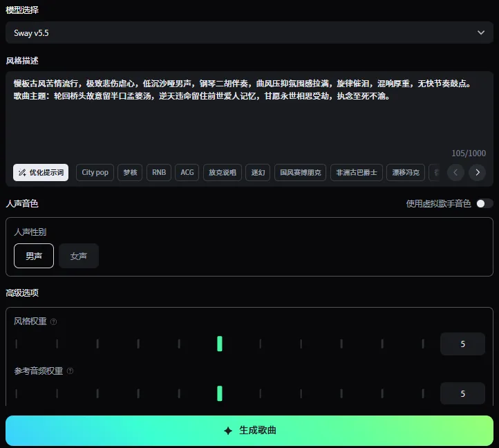Click the 优化提示词 optimize prompt button
The height and width of the screenshot is (448, 499).
41,173
